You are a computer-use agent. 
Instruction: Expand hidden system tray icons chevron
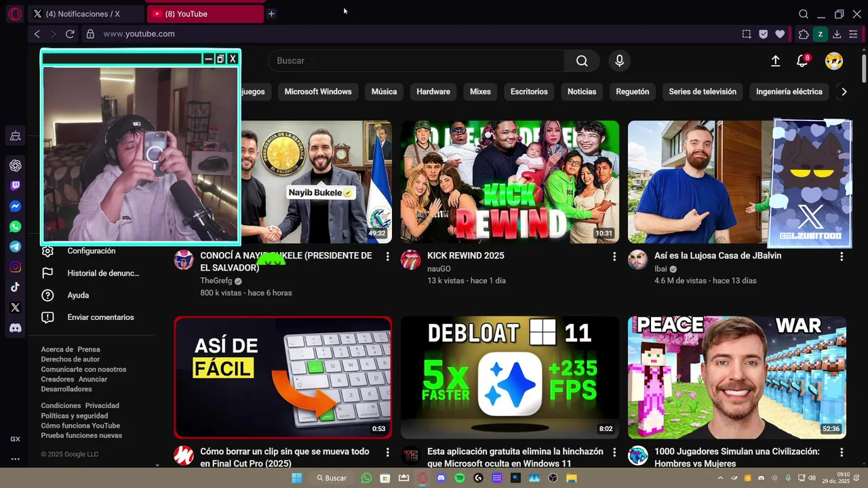click(x=720, y=478)
